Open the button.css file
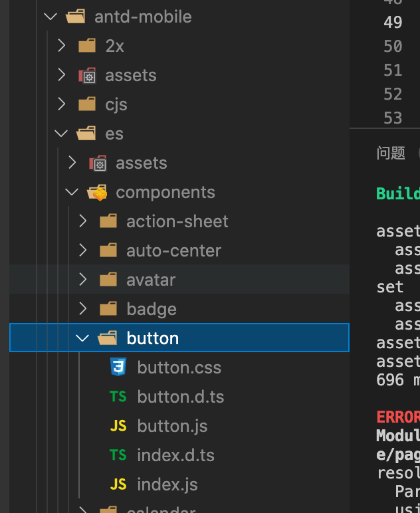The height and width of the screenshot is (513, 420). (x=179, y=367)
